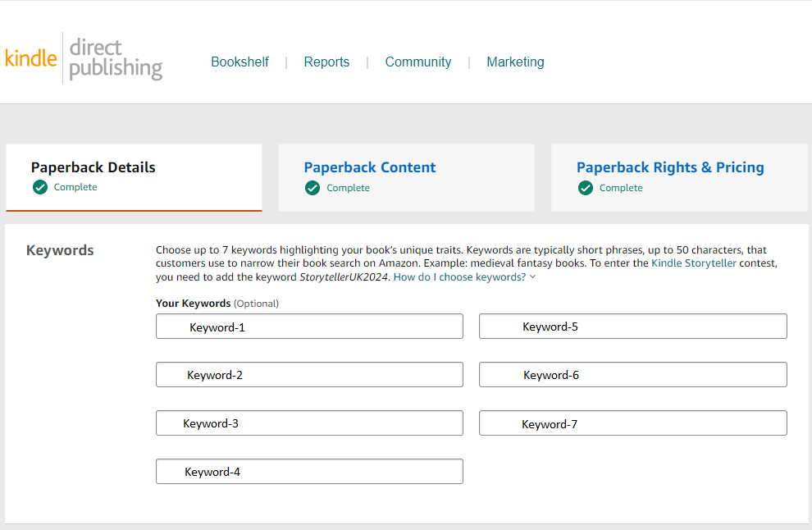The image size is (812, 530).
Task: Switch to the Paperback Rights & Pricing tab
Action: click(670, 167)
